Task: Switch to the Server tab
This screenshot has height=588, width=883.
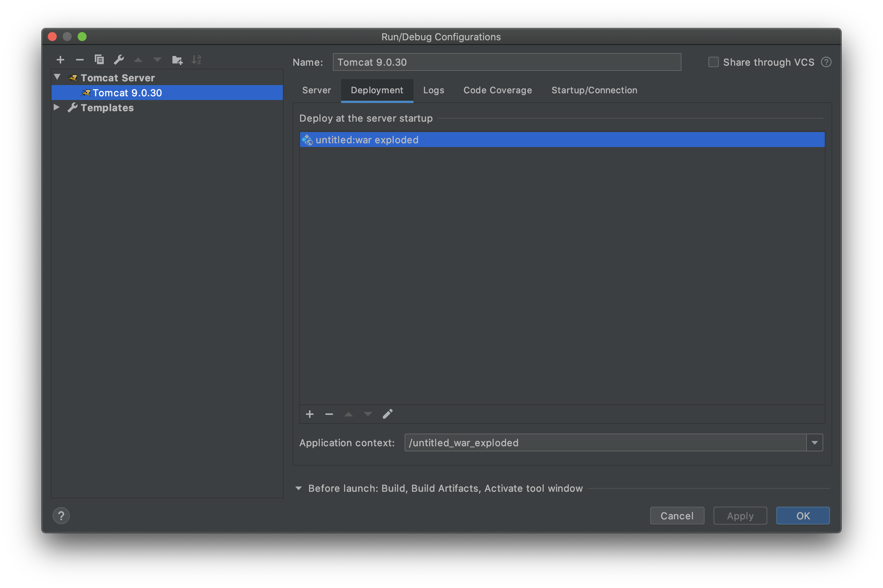Action: point(316,90)
